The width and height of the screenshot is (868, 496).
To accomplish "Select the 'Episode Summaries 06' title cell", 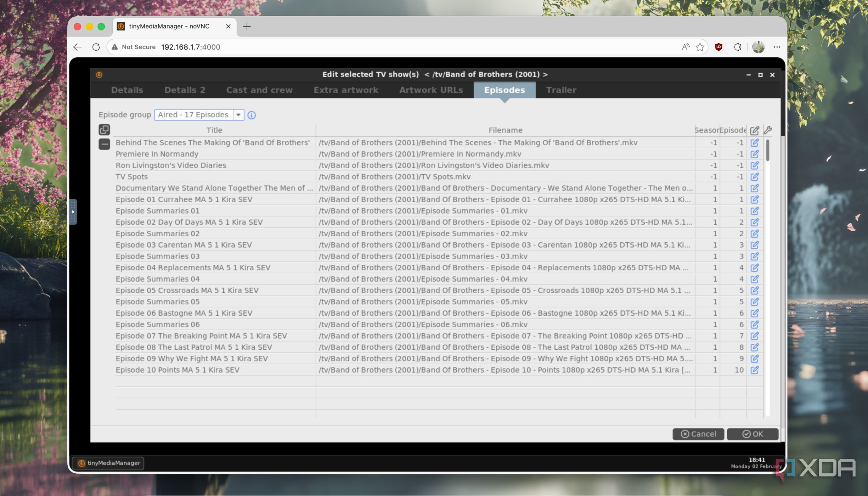I will (215, 325).
